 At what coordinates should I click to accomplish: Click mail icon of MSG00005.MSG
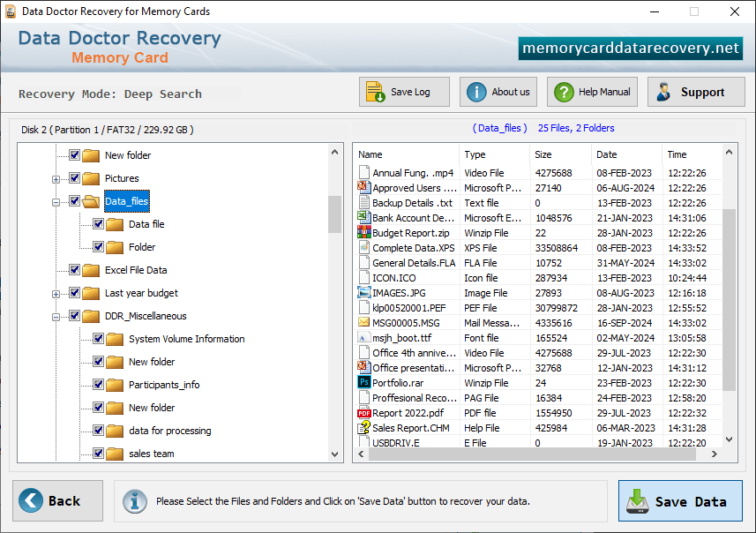pyautogui.click(x=364, y=322)
